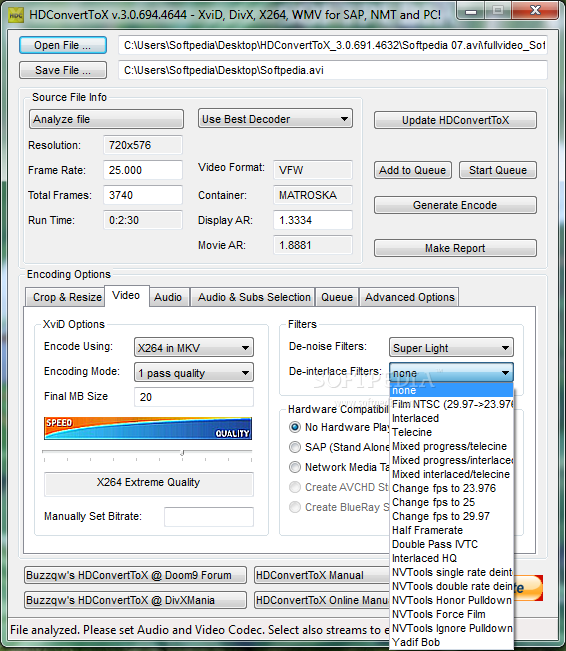Open the Encode Using dropdown (X264 in MKV)
Viewport: 566px width, 651px height.
coord(194,348)
